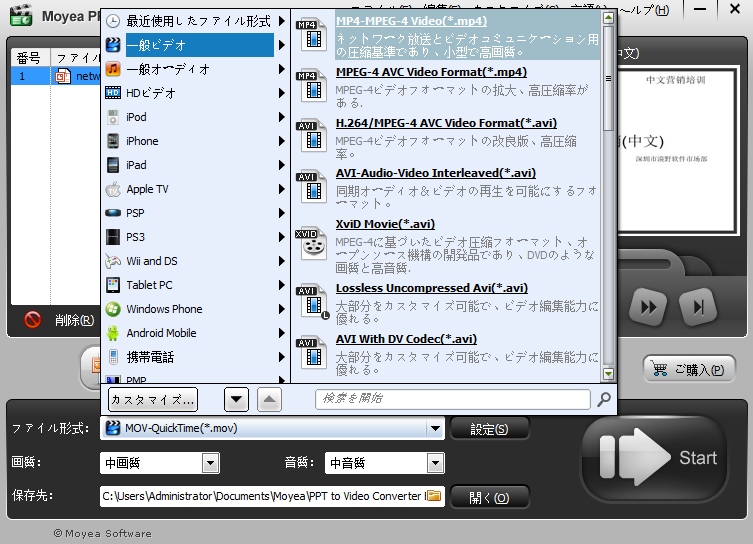The width and height of the screenshot is (753, 544).
Task: Click the AVI icon for H.264/MPEG-4 AVC
Action: click(312, 136)
